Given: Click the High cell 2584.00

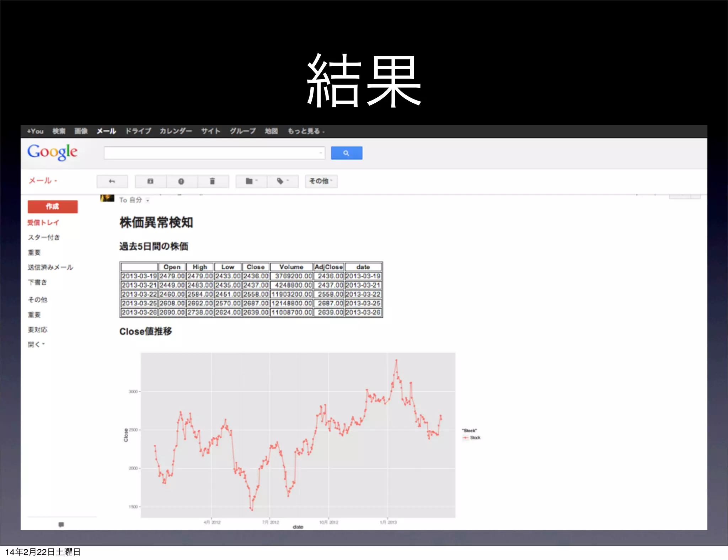Looking at the screenshot, I should 200,294.
